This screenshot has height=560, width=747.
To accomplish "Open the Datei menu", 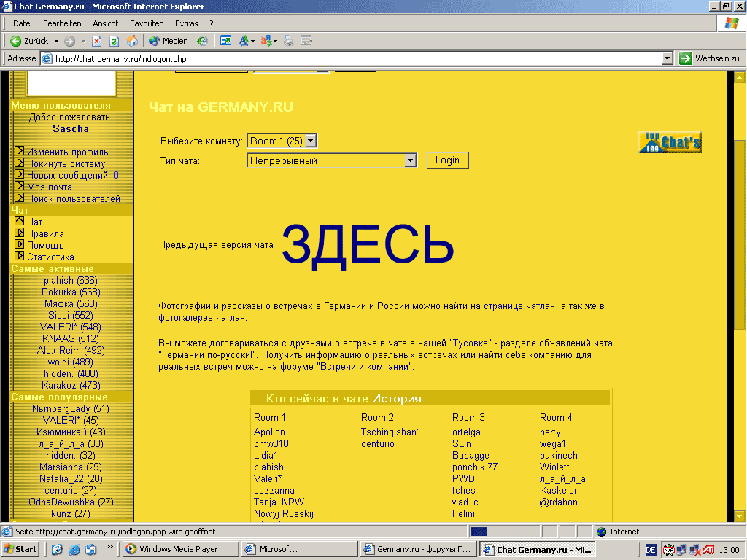I will 23,23.
